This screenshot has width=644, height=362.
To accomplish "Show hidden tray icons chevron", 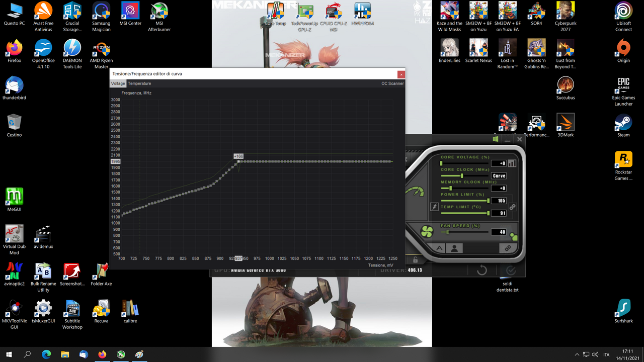I will (x=577, y=354).
